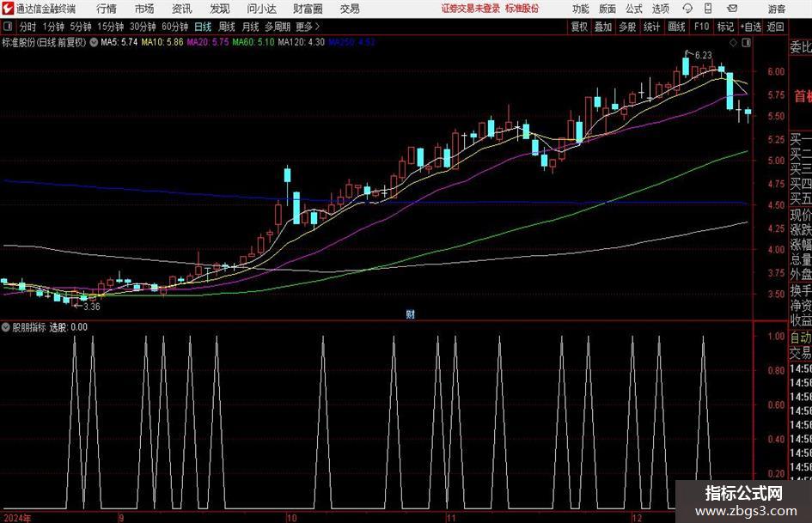Viewport: 812px width, 523px height.
Task: Open the 市场 menu
Action: (144, 9)
